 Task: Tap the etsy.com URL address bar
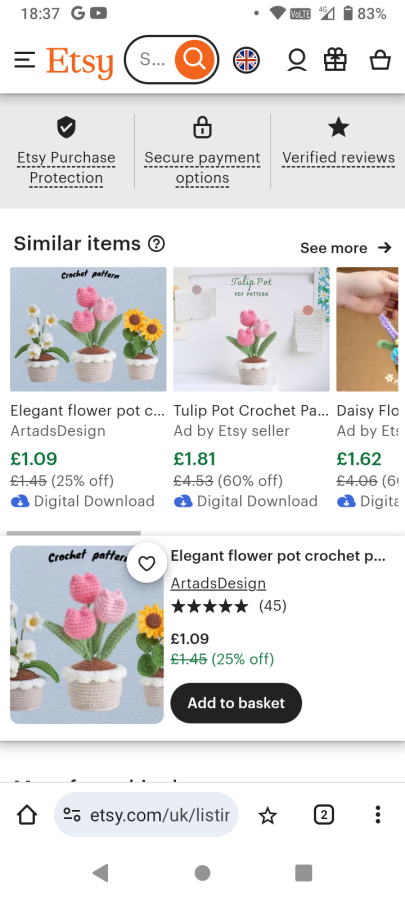tap(146, 815)
